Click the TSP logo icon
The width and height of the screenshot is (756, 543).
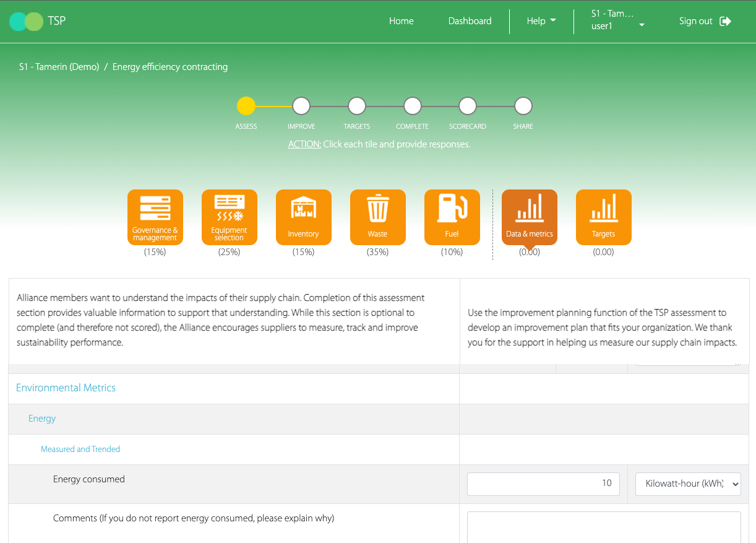tap(26, 22)
